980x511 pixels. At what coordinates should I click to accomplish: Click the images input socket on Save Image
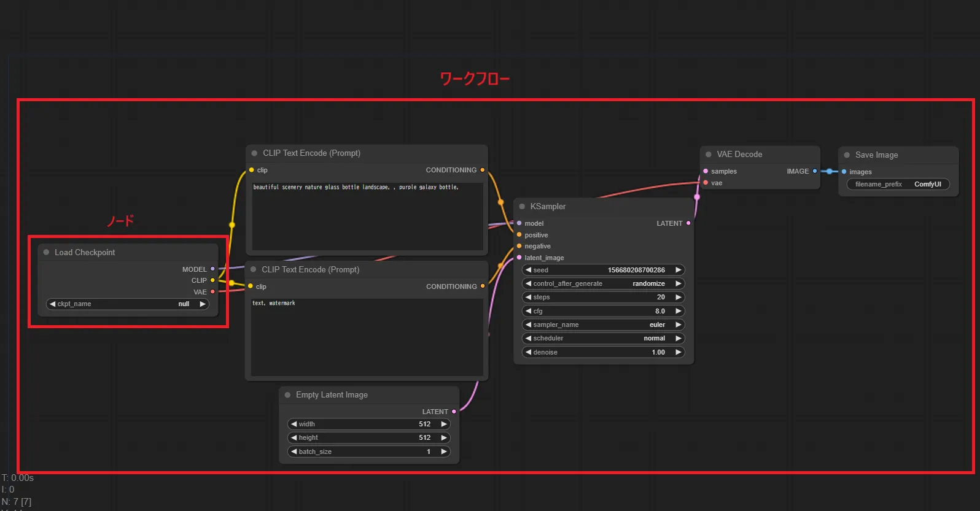click(844, 172)
